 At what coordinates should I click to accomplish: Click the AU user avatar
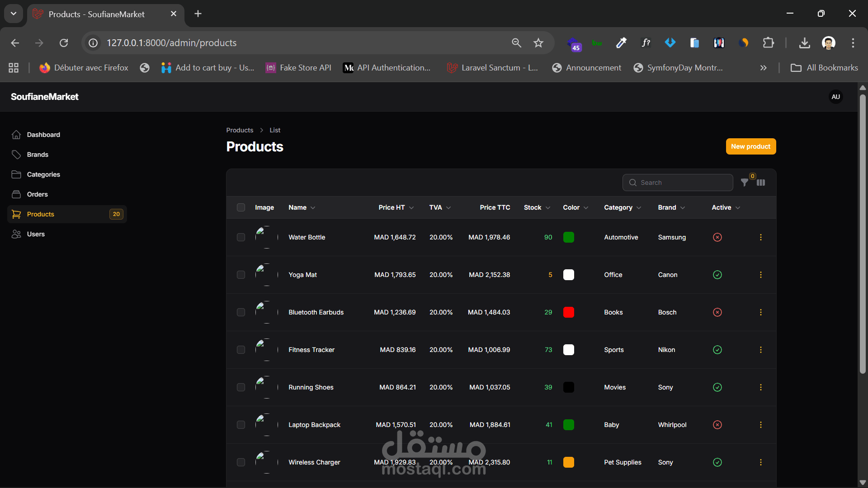(835, 97)
